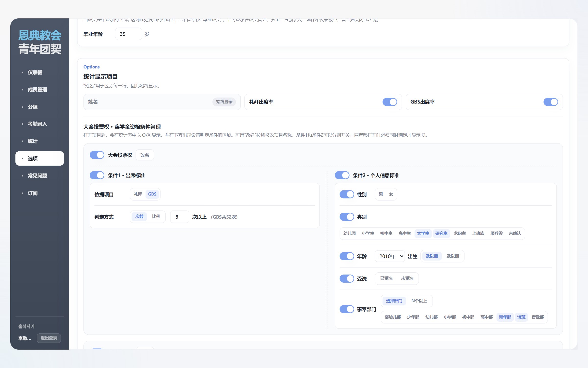Toggle the 年龄 condition switch
This screenshot has height=368, width=588.
pos(347,256)
